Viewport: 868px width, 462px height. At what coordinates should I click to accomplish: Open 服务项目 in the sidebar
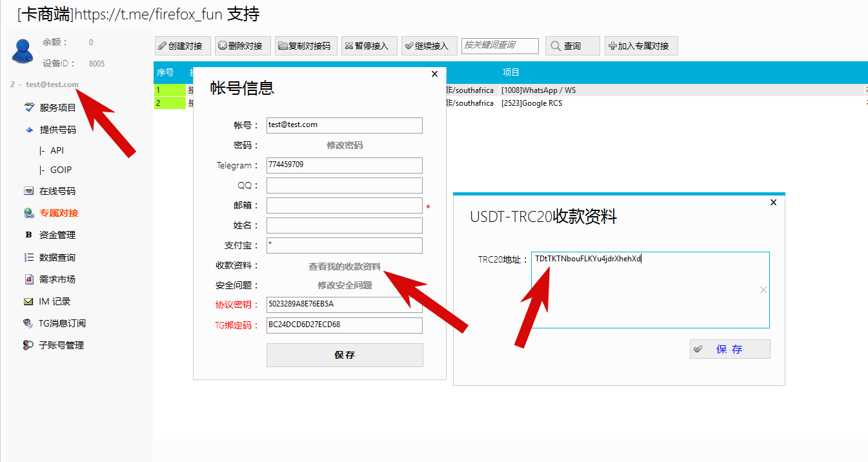57,108
